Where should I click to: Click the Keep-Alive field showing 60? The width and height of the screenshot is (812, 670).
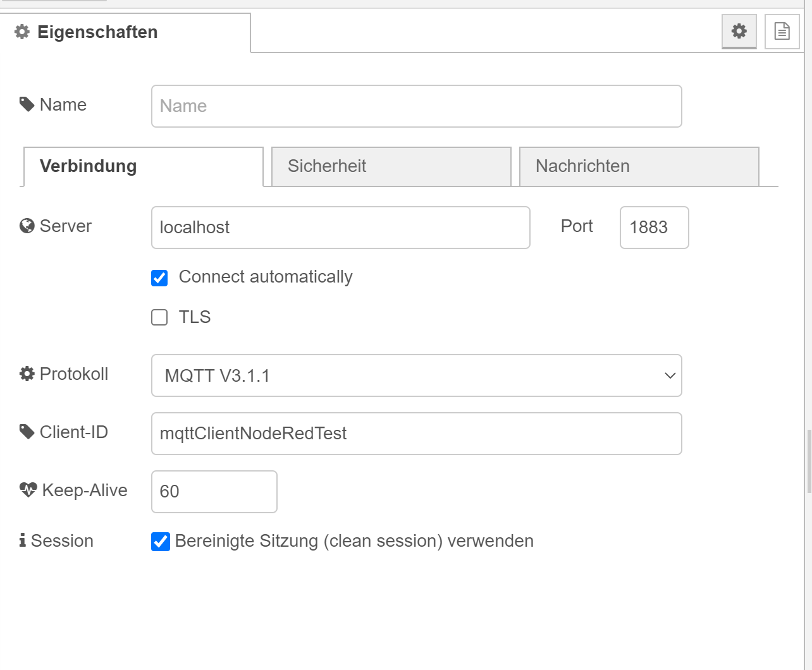tap(214, 492)
